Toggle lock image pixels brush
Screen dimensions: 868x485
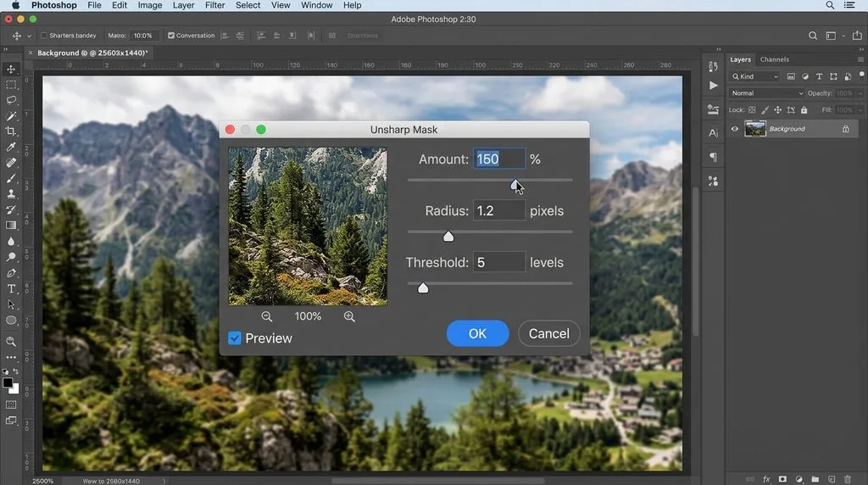(765, 110)
